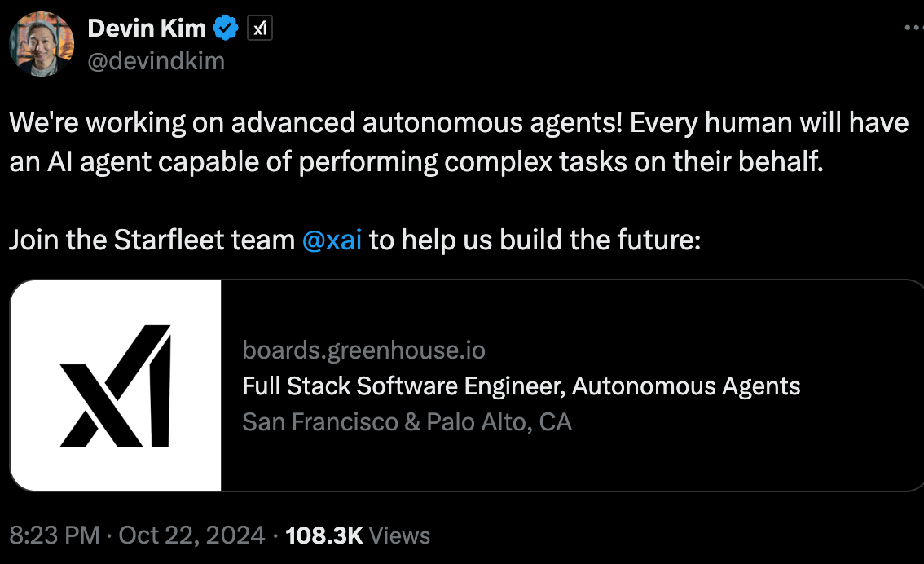Screen dimensions: 924x564
Task: Open the three-dot more options menu
Action: [914, 28]
